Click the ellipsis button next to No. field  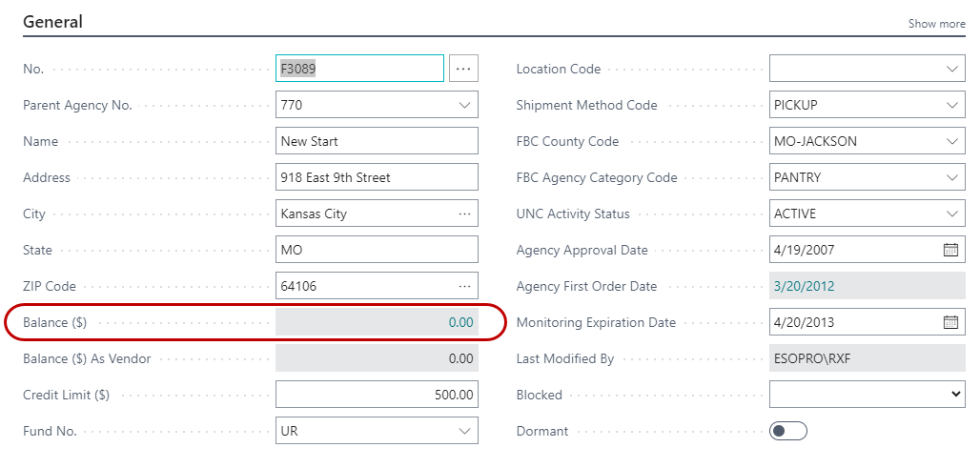(463, 69)
